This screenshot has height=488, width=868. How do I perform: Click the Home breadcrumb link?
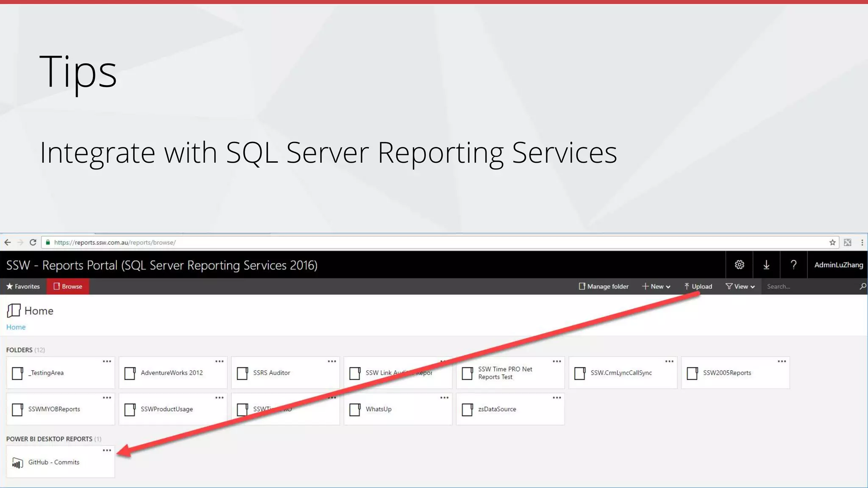point(16,327)
